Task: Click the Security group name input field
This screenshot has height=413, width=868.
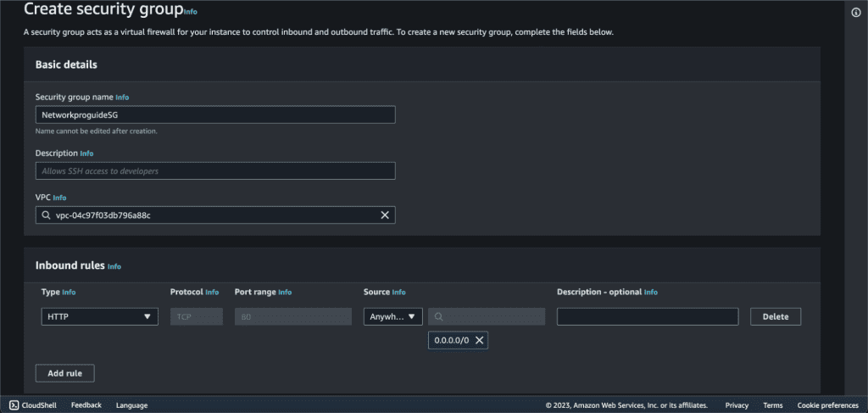Action: click(215, 114)
